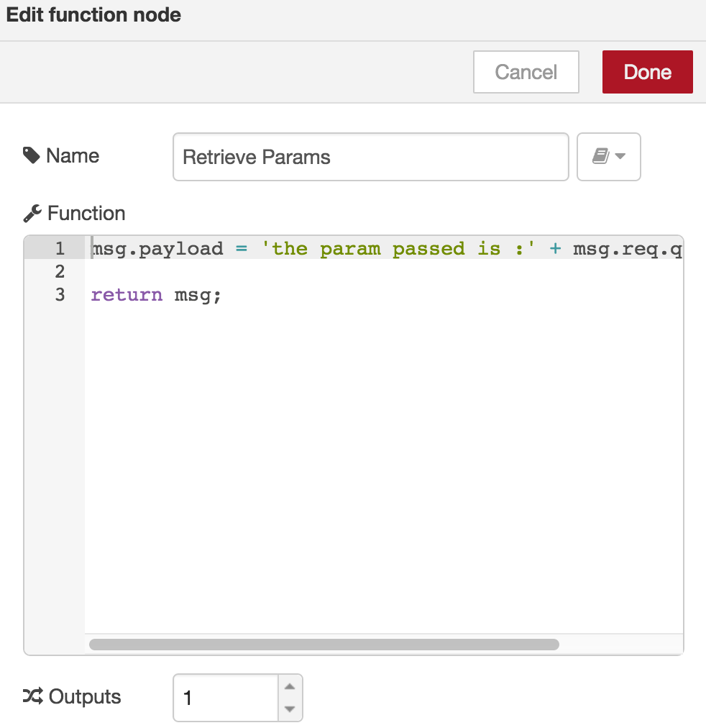Click the Outputs number field

(226, 698)
